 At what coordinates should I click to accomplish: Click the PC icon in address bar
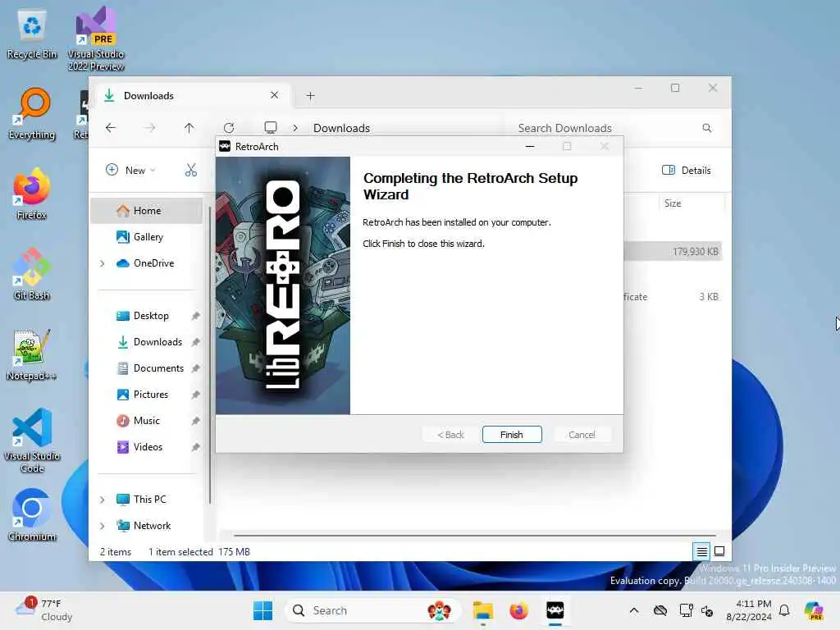click(271, 127)
